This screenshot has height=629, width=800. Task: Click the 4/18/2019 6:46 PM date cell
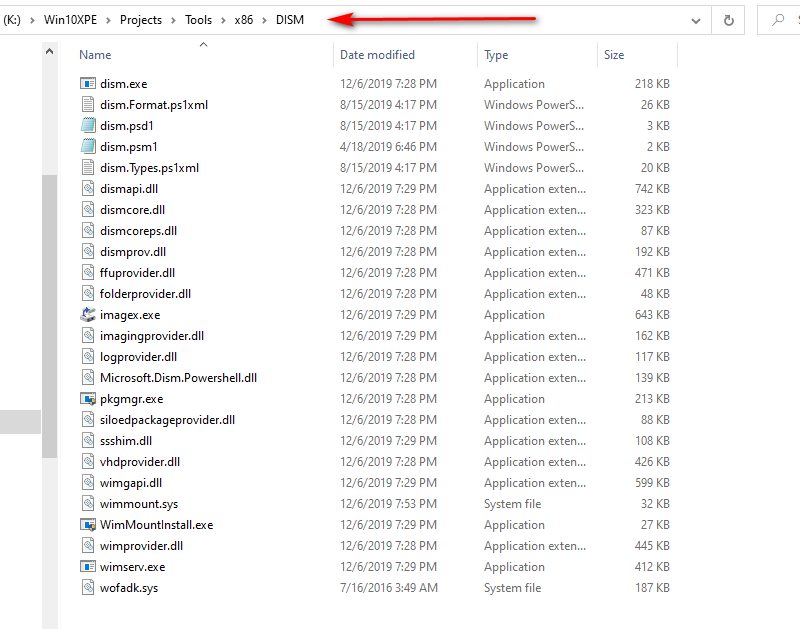click(389, 146)
